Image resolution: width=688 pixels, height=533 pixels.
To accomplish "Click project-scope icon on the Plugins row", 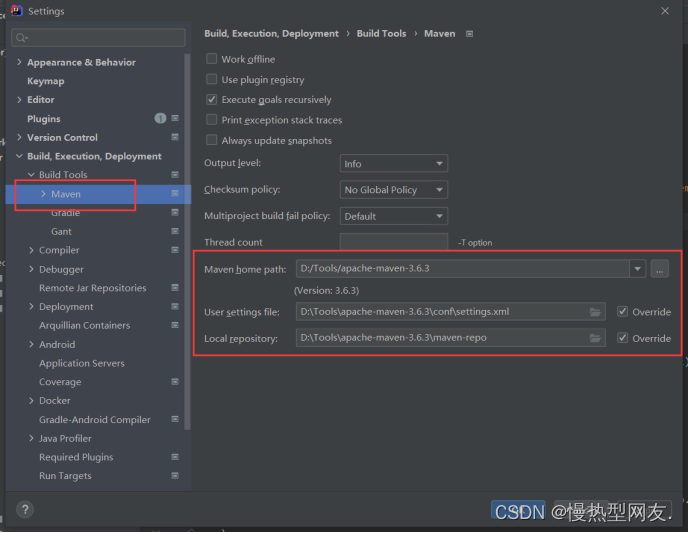I will [x=175, y=118].
